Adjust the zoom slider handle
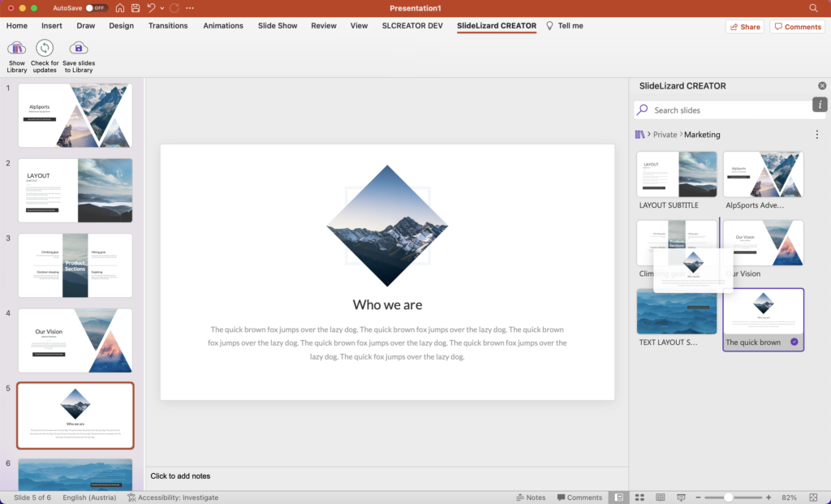The image size is (831, 504). [x=728, y=498]
